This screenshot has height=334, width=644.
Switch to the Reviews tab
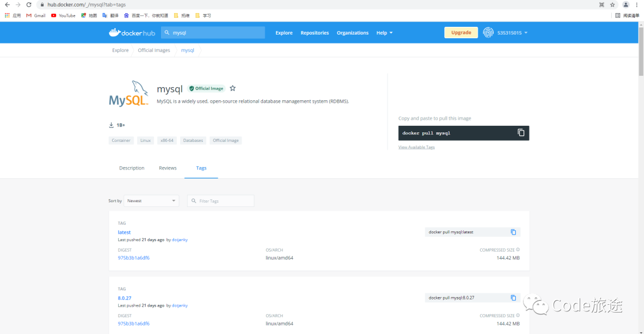(x=168, y=168)
